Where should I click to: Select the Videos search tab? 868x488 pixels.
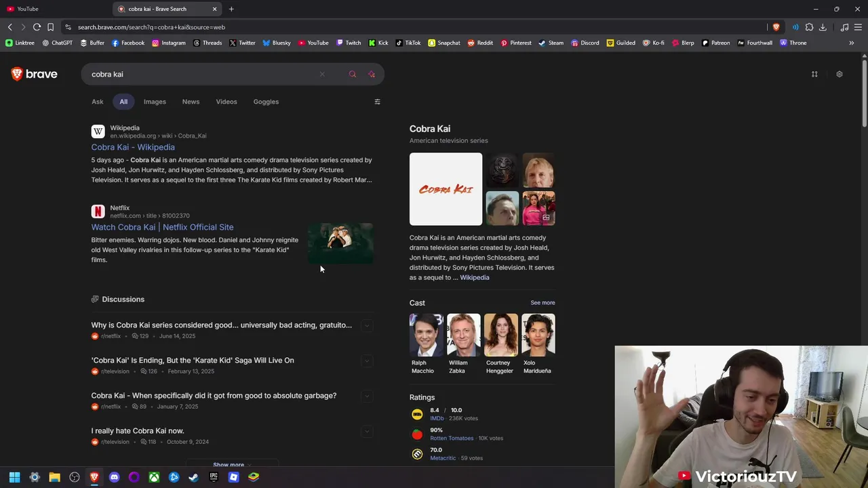tap(226, 102)
